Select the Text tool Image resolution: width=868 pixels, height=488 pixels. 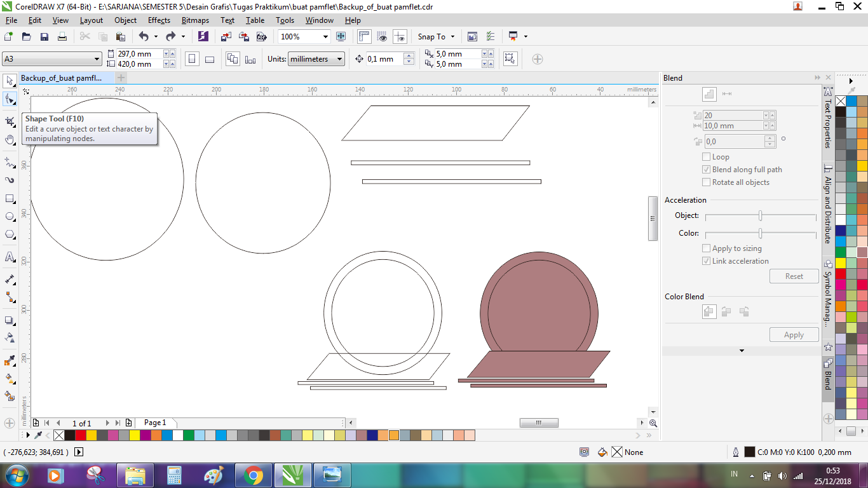pos(10,257)
